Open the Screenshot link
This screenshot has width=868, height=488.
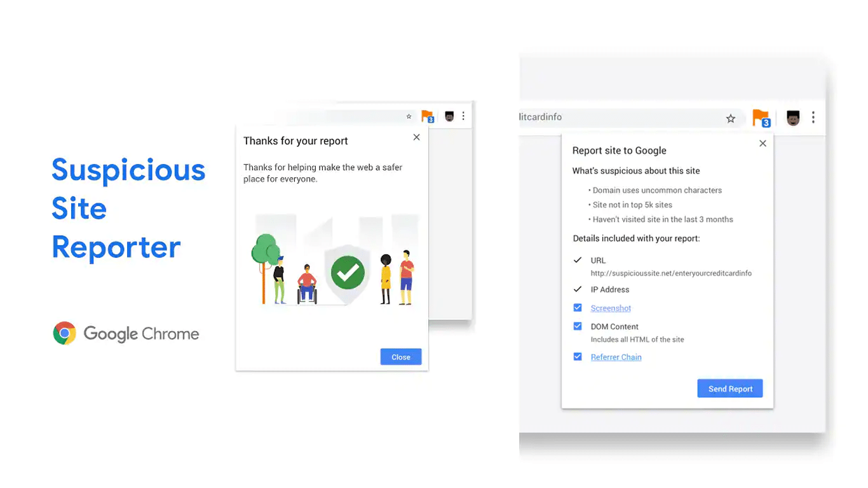click(x=611, y=308)
